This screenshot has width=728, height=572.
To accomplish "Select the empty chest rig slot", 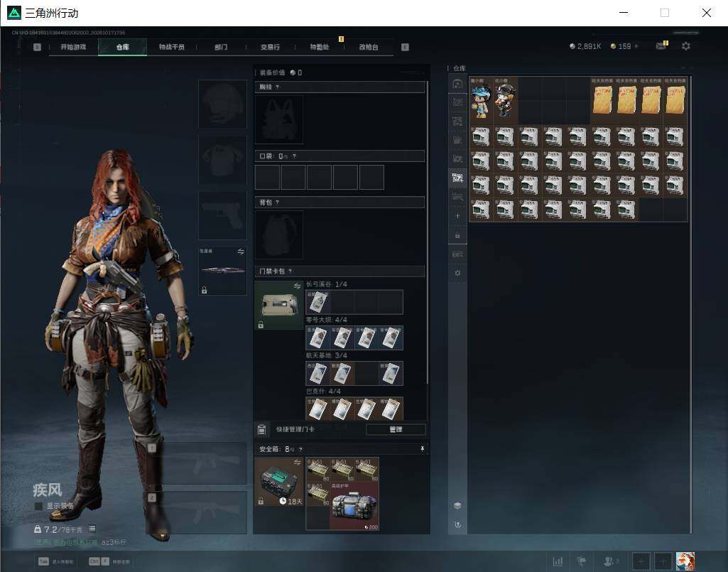I will pyautogui.click(x=279, y=120).
